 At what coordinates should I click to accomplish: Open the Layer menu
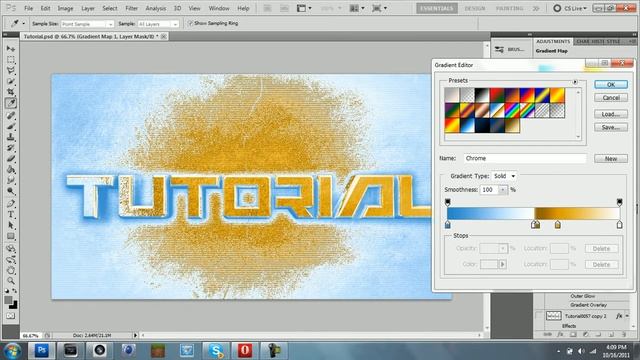click(x=88, y=8)
